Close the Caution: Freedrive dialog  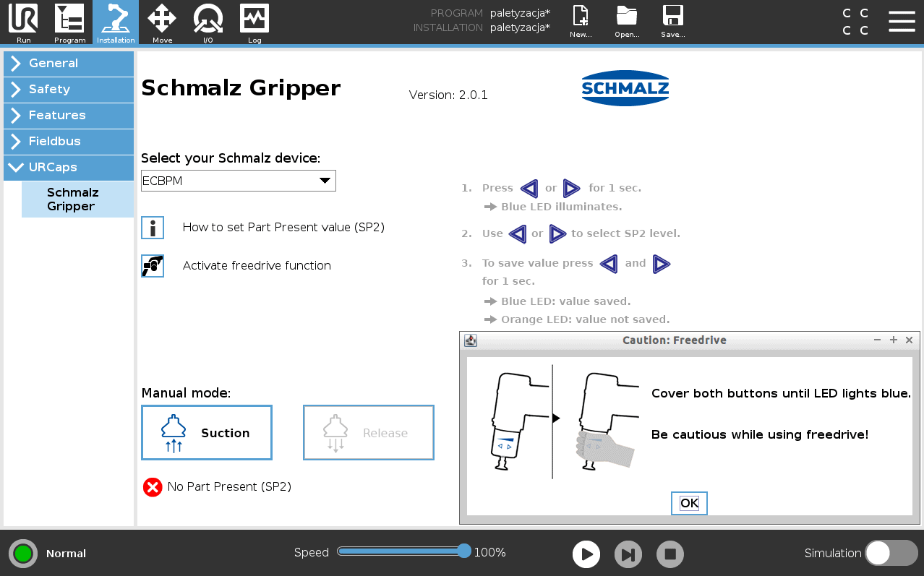point(910,340)
